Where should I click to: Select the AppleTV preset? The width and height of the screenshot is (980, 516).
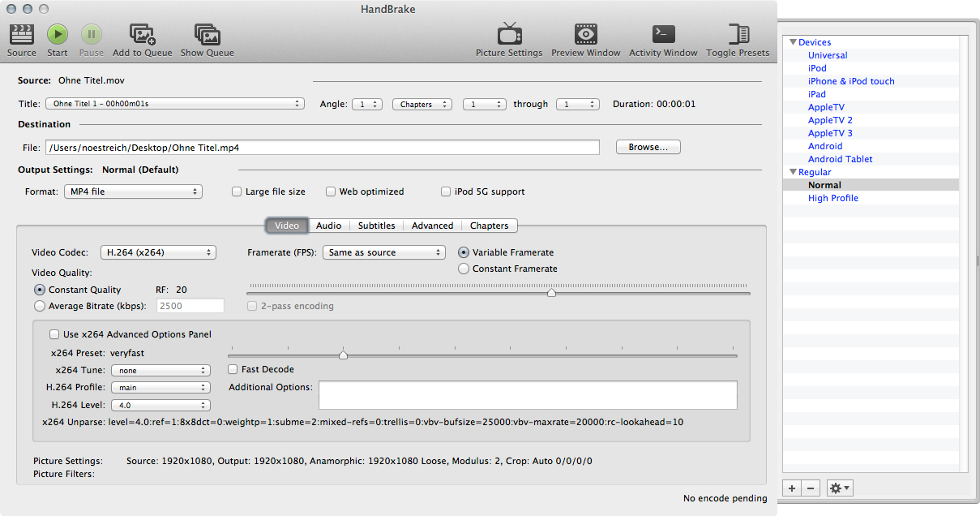point(826,107)
